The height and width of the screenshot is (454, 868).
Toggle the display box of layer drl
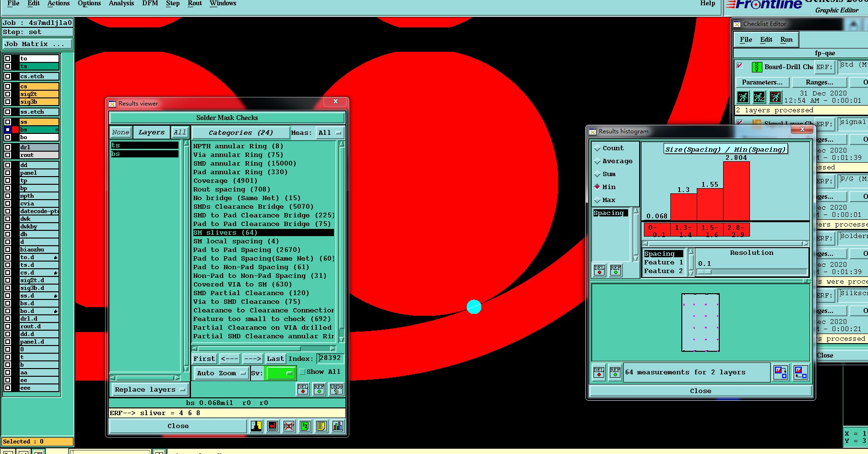8,147
